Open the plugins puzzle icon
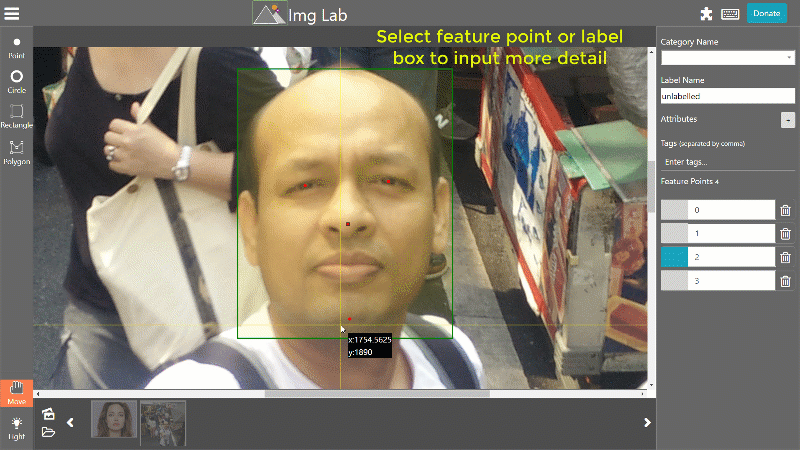Screen dimensions: 800x450 coord(706,14)
